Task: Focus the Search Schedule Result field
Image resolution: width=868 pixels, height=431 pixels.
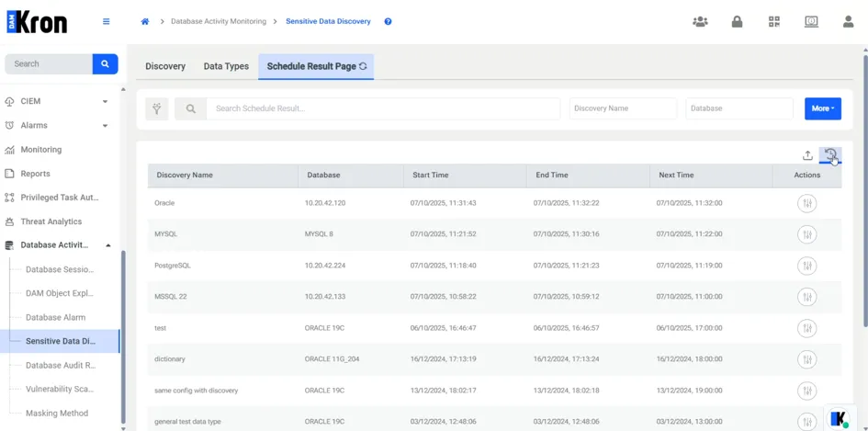Action: (x=383, y=109)
